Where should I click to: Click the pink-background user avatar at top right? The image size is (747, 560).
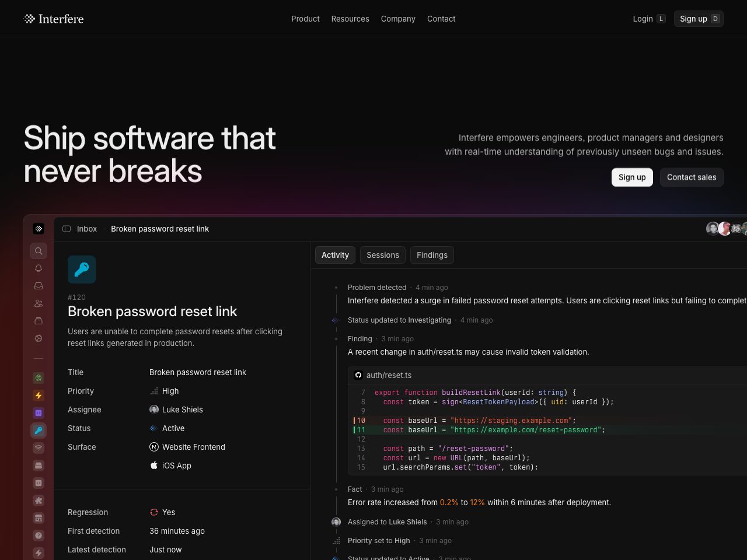click(x=725, y=229)
